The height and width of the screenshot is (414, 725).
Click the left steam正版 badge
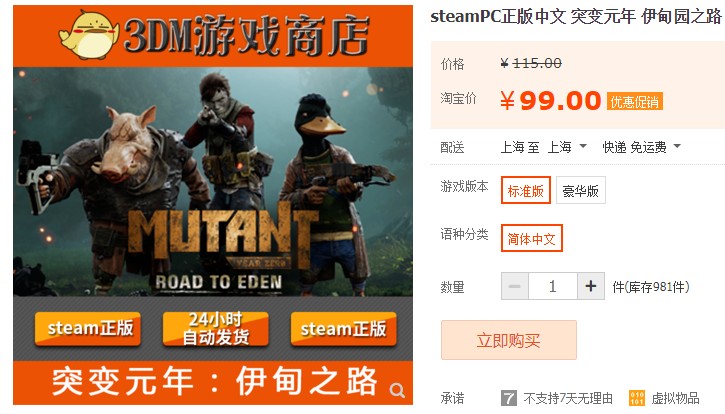pos(88,328)
